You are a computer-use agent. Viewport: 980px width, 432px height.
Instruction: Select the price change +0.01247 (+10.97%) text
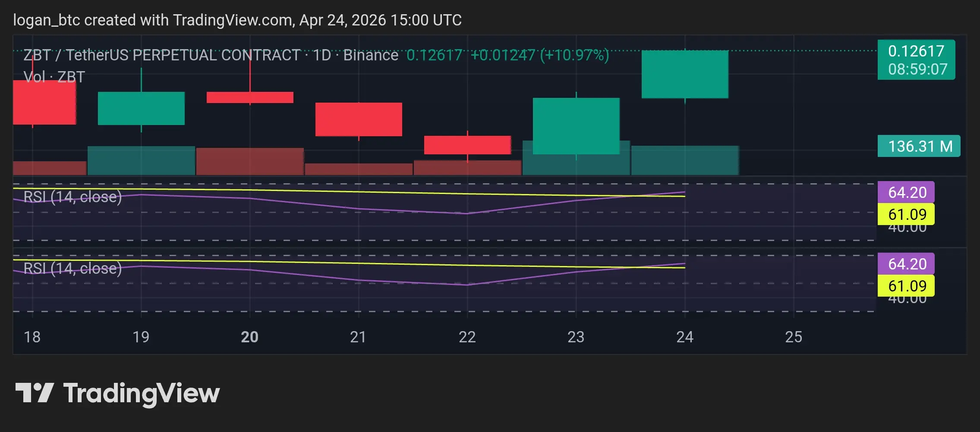coord(539,55)
